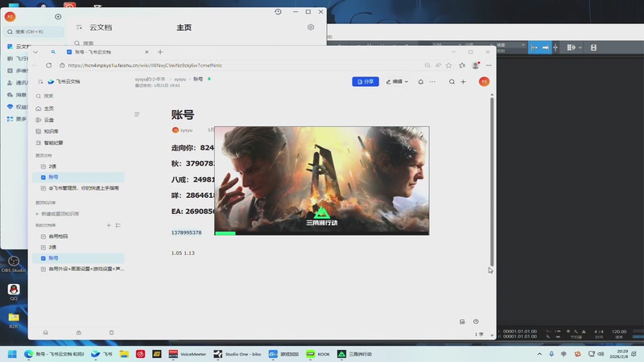Click 搜索 in the docs sidebar

point(44,96)
